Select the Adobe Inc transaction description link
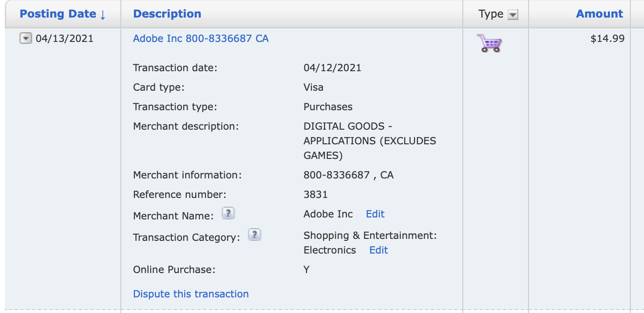The width and height of the screenshot is (644, 313). point(201,39)
